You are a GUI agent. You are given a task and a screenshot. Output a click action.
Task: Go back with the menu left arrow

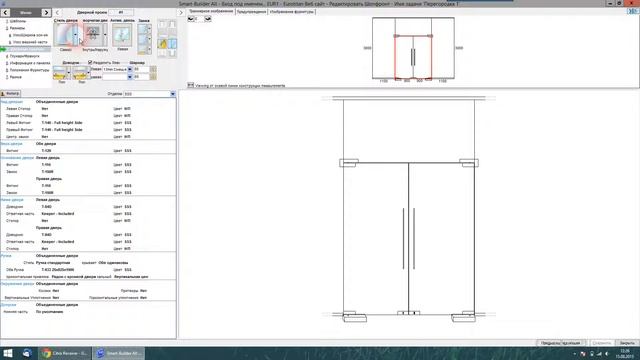coord(5,13)
